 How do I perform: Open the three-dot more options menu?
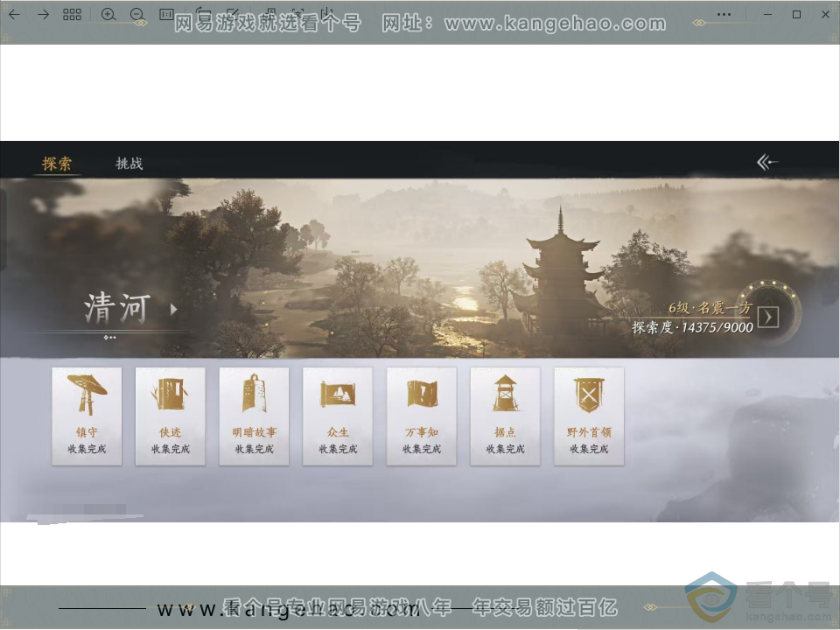click(x=724, y=15)
